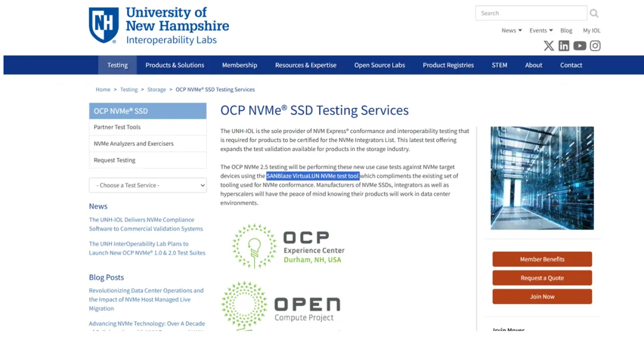Expand the Events dropdown in header

tap(541, 30)
